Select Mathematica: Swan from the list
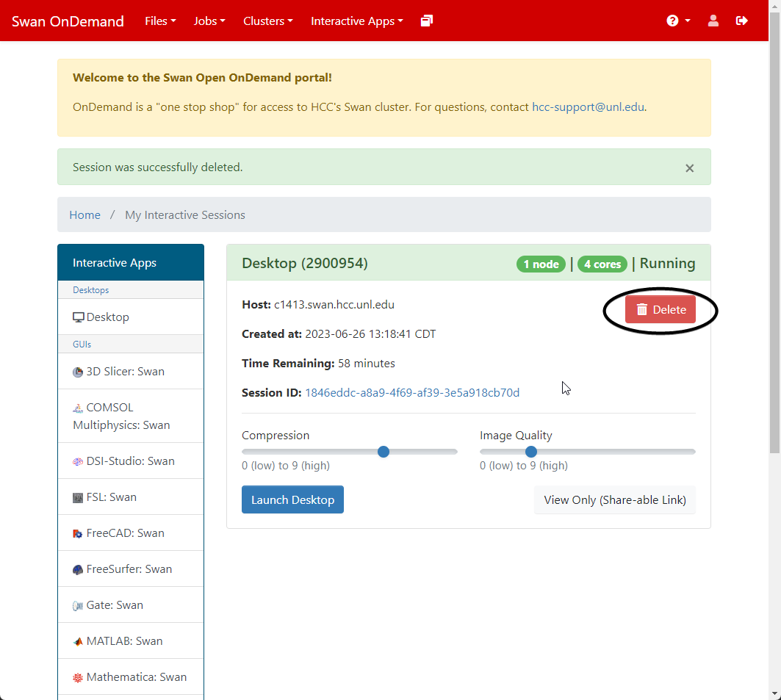The height and width of the screenshot is (700, 781). (136, 677)
